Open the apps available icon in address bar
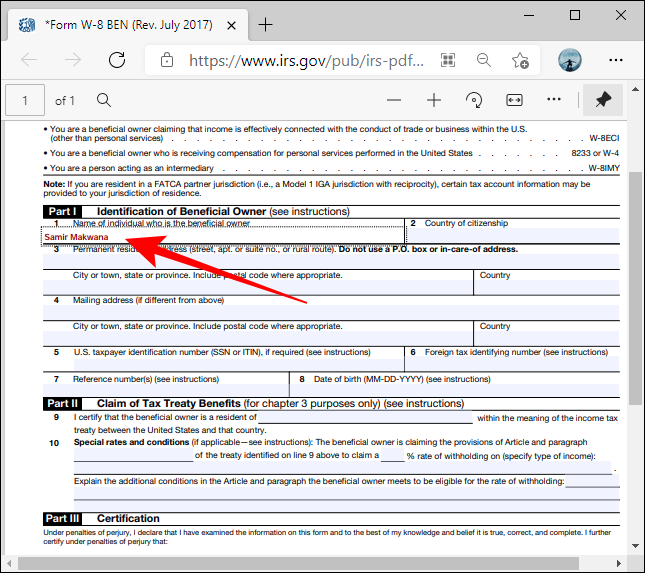Image resolution: width=645 pixels, height=573 pixels. click(449, 60)
